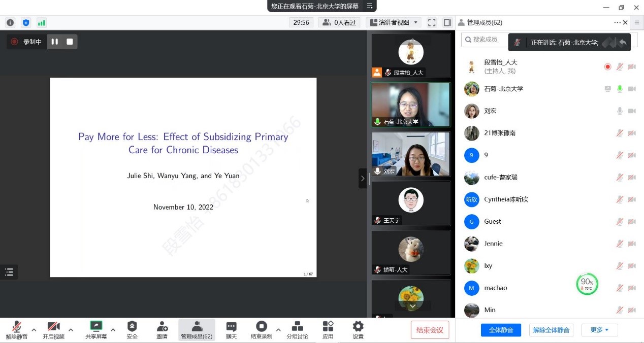
Task: Expand audio options arrow beside 解除静音
Action: (x=34, y=330)
